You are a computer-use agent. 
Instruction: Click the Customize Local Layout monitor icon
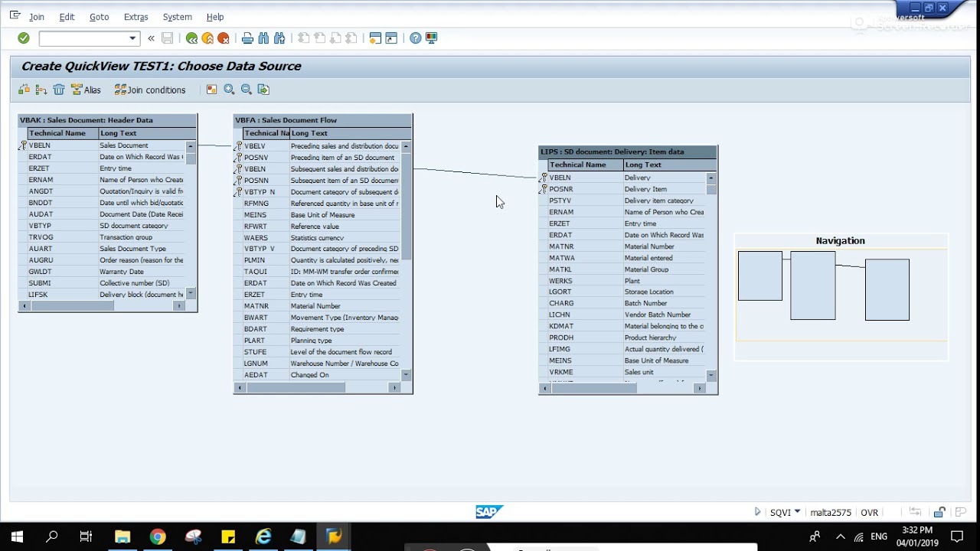431,38
